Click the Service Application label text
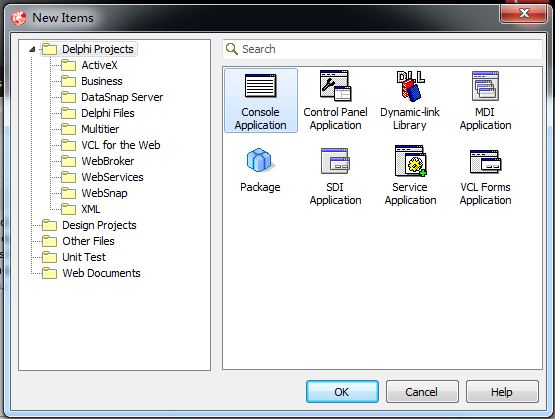The image size is (555, 419). pos(411,194)
